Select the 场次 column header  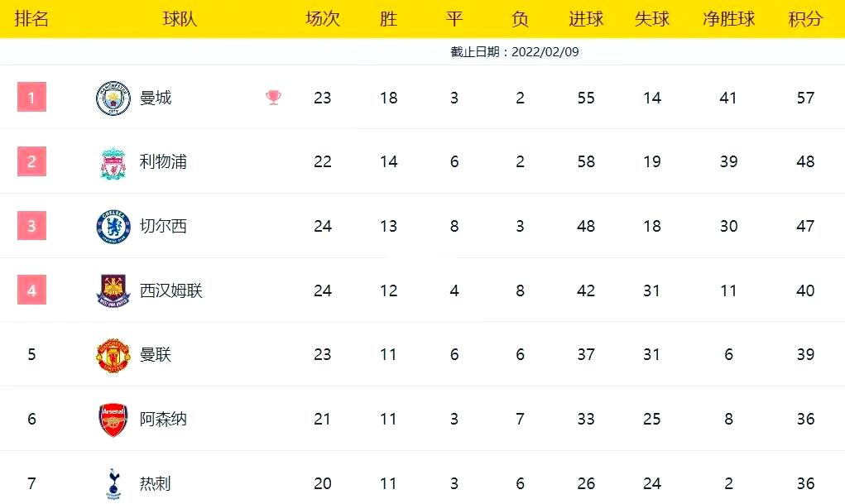(x=322, y=18)
